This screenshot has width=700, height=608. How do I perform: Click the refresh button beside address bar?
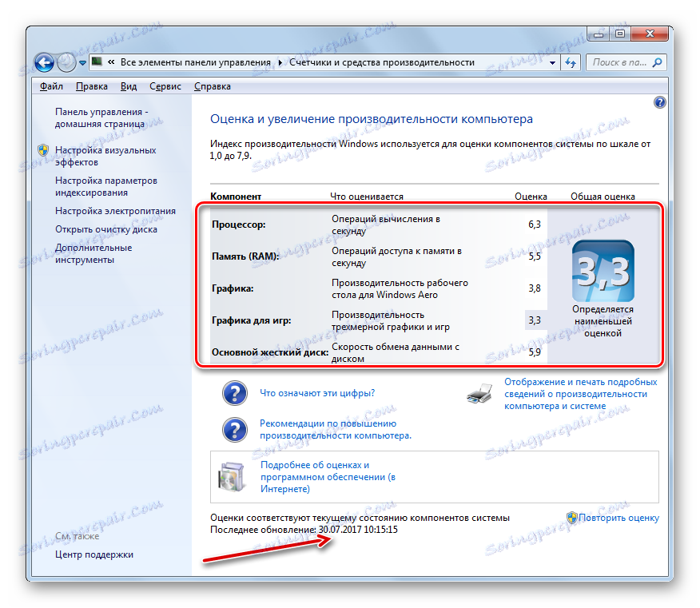[571, 62]
